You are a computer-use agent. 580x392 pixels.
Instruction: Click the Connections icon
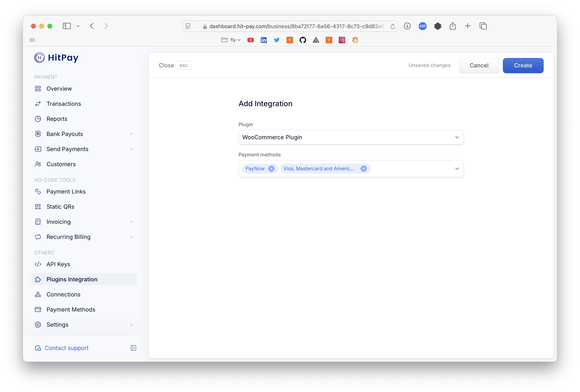(x=38, y=294)
